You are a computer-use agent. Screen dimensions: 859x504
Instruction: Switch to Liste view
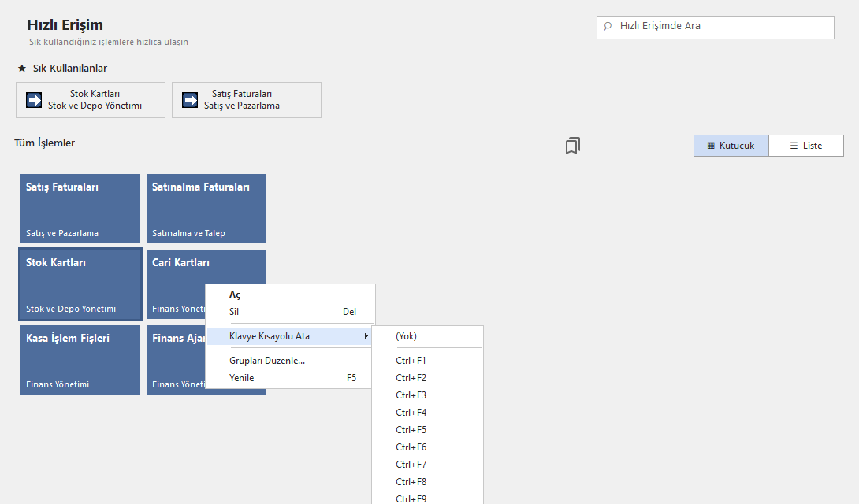[x=806, y=146]
